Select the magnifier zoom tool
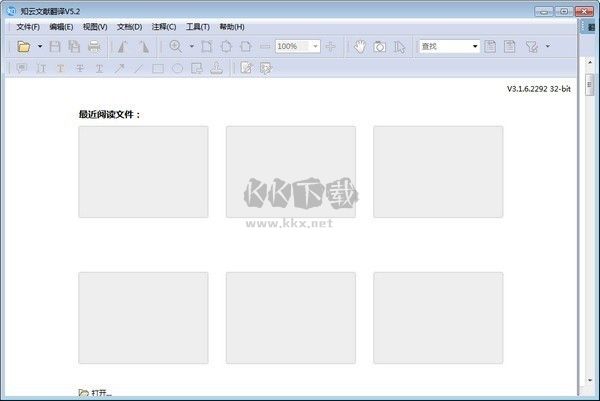The height and width of the screenshot is (401, 600). point(176,47)
